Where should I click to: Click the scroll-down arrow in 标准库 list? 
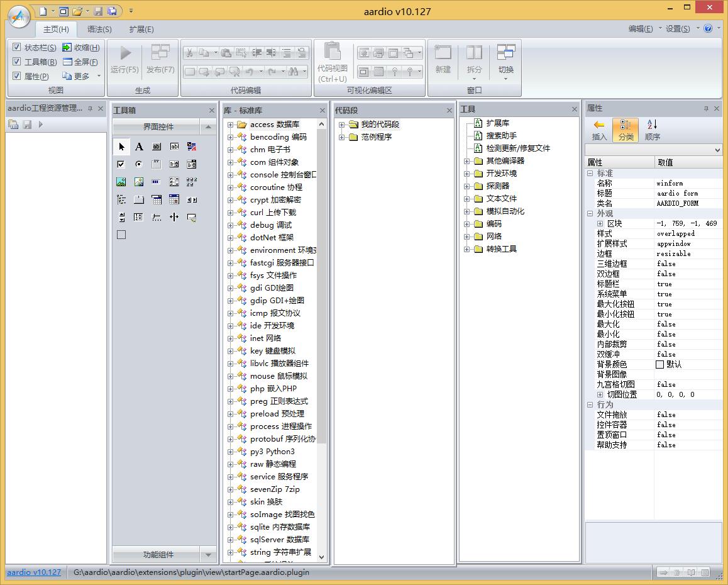pos(321,557)
